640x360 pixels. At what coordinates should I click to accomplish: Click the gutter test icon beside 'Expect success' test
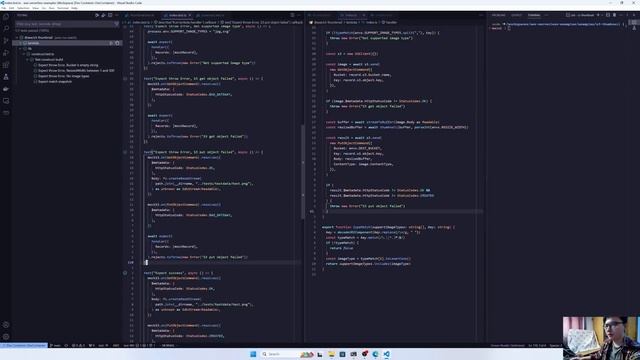point(125,273)
